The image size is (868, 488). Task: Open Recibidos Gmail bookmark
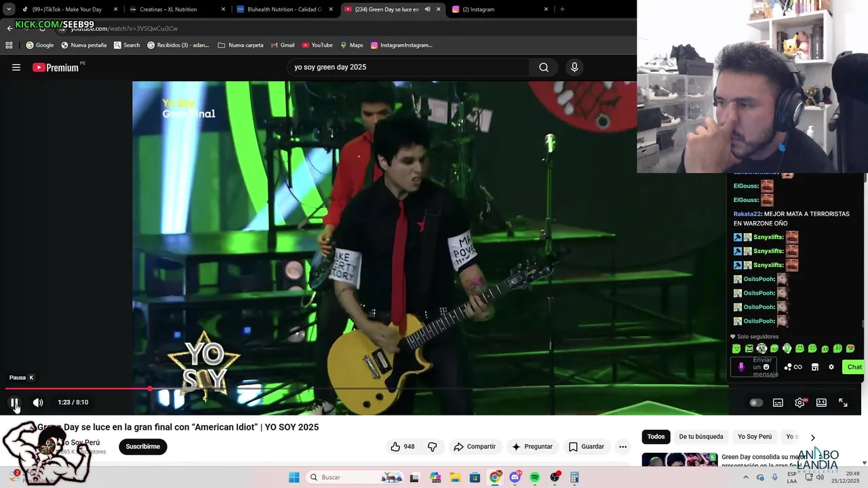[x=178, y=45]
